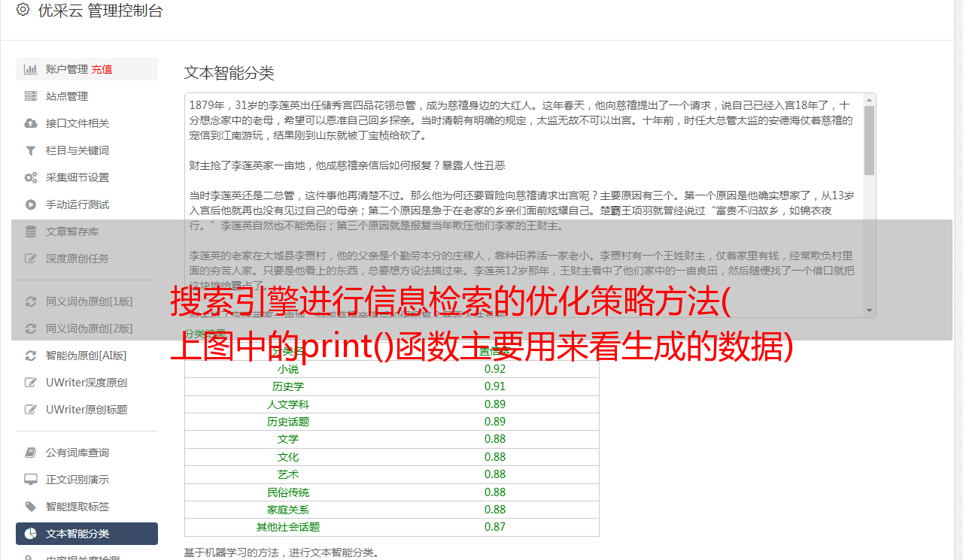
Task: Click the bar chart icon for 账户管理
Action: point(31,69)
